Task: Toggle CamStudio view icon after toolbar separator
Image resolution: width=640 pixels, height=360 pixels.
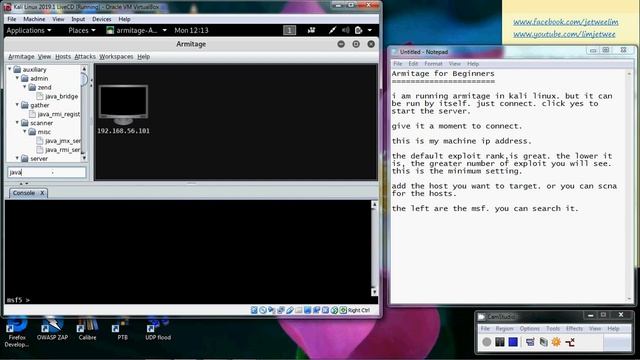Action: coord(530,342)
